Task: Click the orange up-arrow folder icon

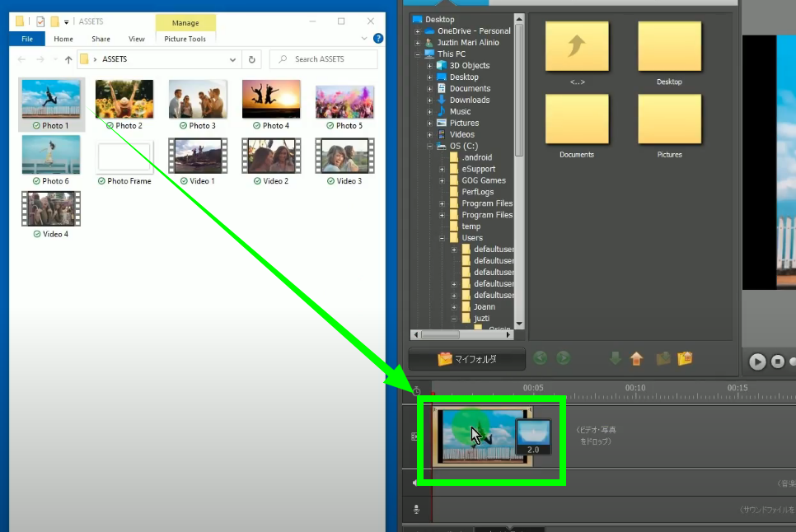Action: (636, 358)
